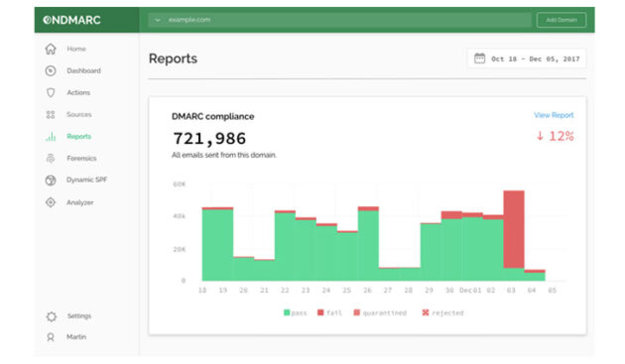Toggle the rejected legend entry
Viewport: 625px width, 364px height.
442,313
